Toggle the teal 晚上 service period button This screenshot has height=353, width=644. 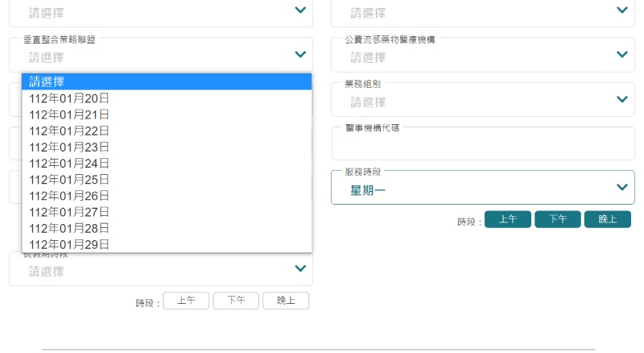coord(607,219)
